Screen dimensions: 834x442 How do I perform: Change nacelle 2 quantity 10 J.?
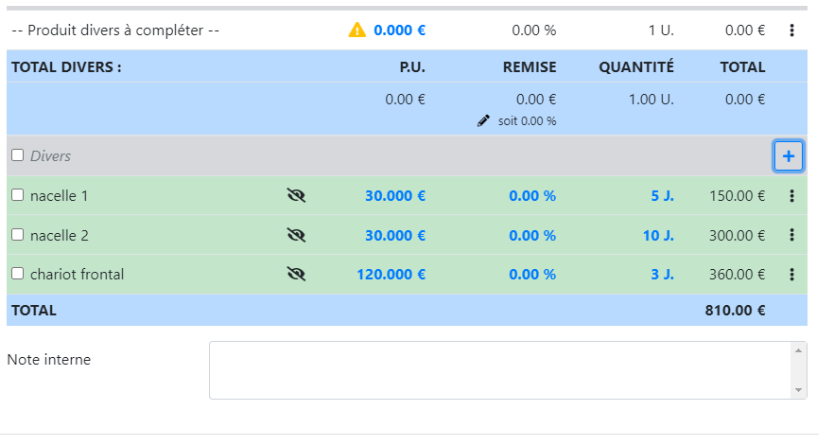[x=658, y=235]
